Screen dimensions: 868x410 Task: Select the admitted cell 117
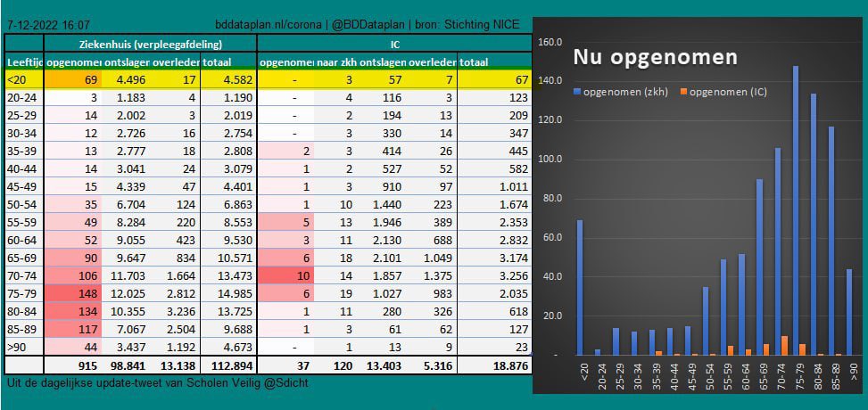click(72, 328)
